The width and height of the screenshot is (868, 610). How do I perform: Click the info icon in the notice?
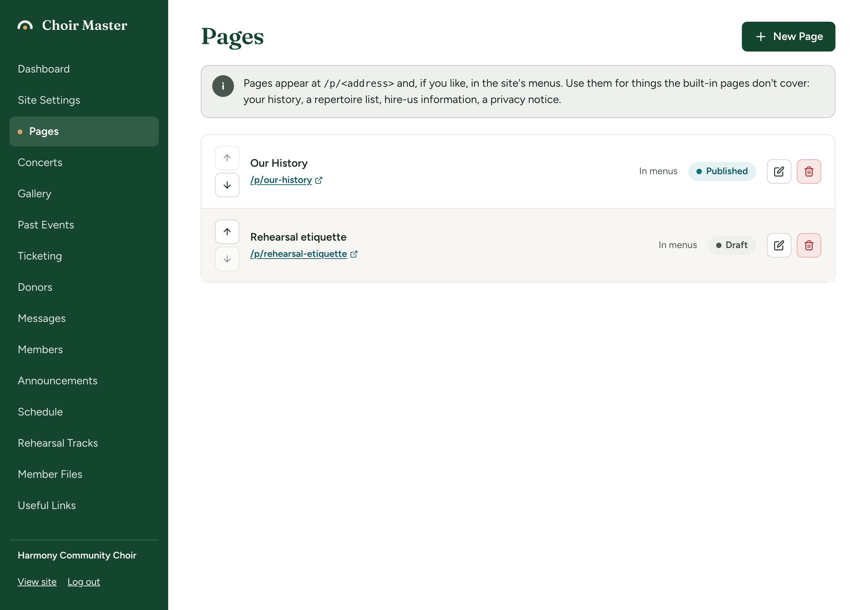click(223, 86)
